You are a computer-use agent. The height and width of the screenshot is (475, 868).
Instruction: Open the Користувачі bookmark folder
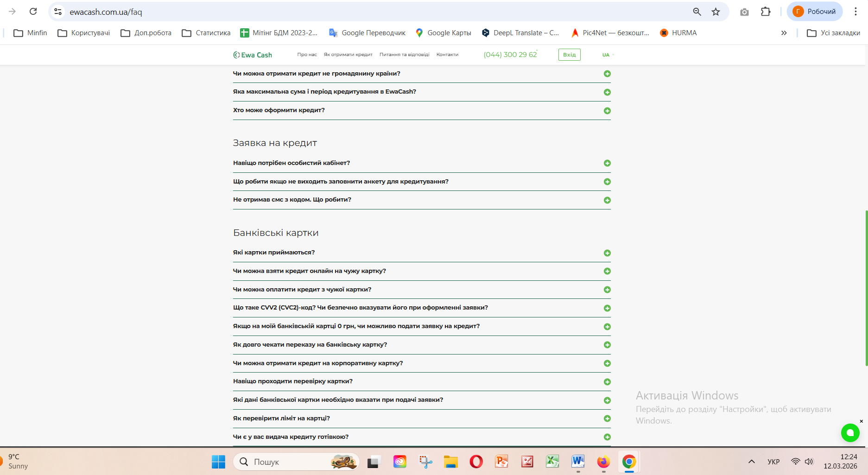pyautogui.click(x=84, y=33)
